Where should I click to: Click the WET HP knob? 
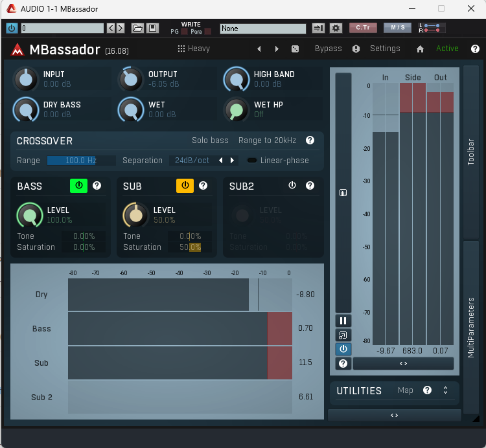point(237,109)
